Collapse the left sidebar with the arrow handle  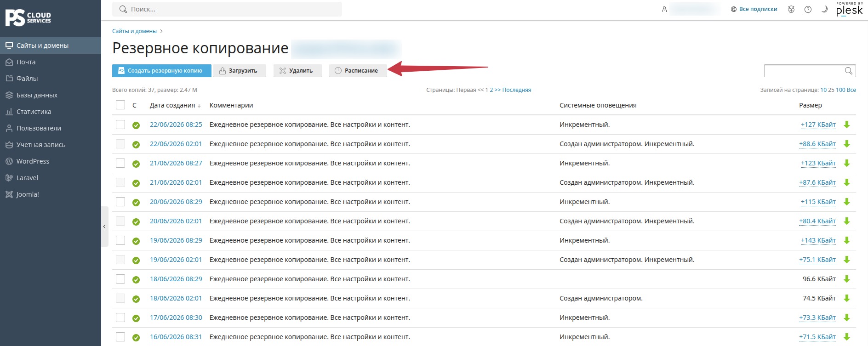(x=104, y=227)
